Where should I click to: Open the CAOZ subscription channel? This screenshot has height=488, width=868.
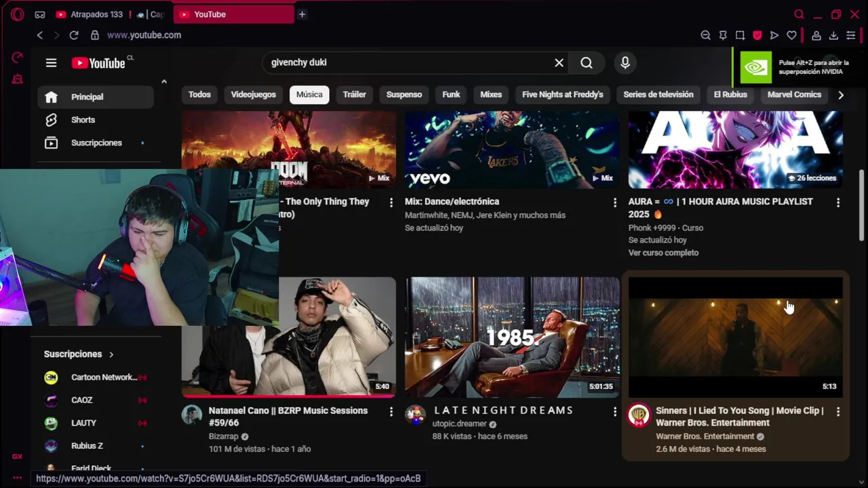96,401
